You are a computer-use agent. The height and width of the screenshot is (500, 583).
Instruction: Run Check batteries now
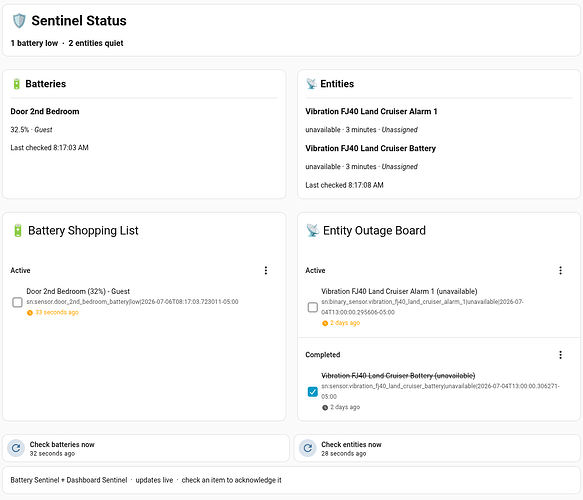coord(146,448)
